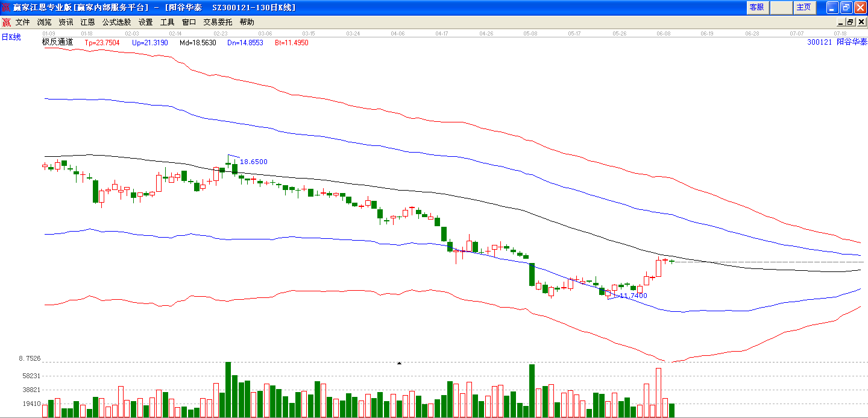Open the 文件 menu

(x=23, y=22)
